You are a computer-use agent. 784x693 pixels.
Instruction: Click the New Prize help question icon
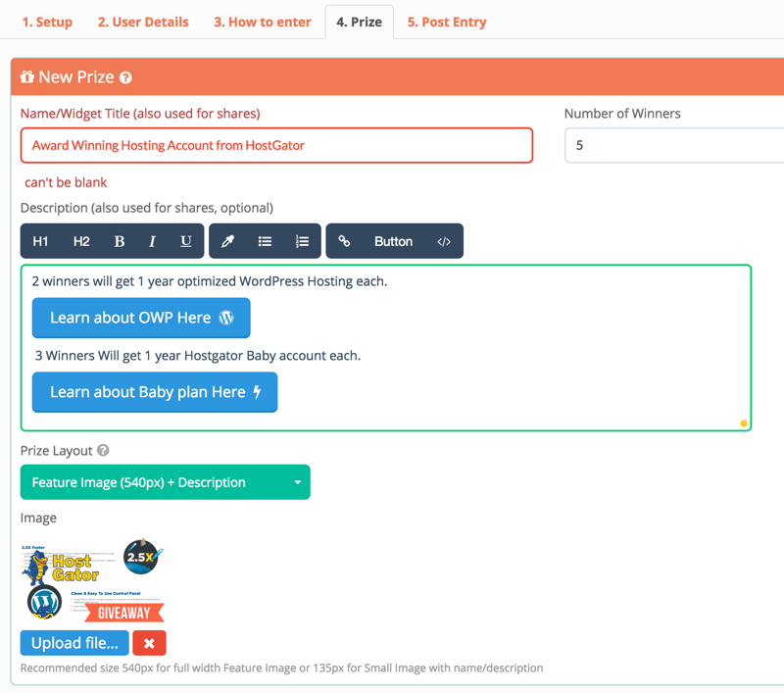[125, 77]
